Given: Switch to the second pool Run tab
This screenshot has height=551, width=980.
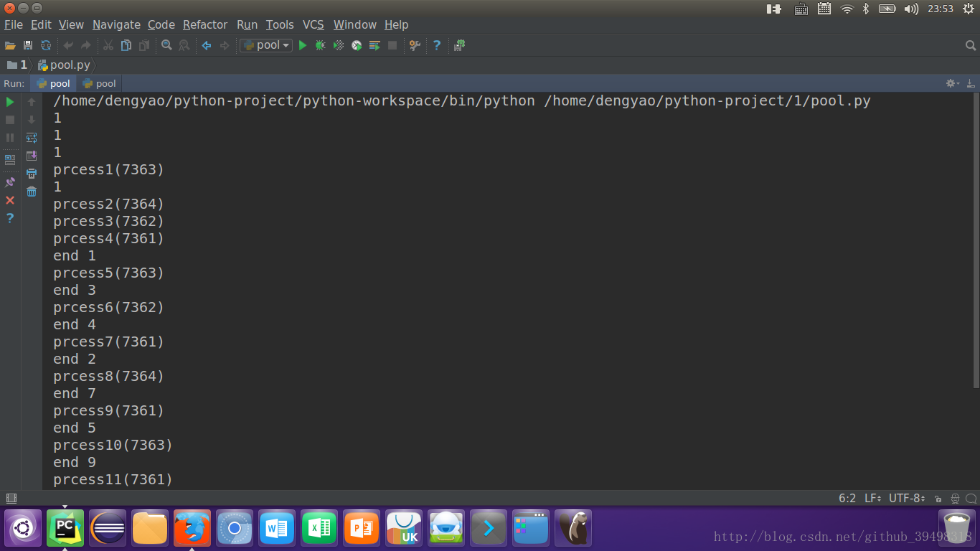Looking at the screenshot, I should click(99, 83).
